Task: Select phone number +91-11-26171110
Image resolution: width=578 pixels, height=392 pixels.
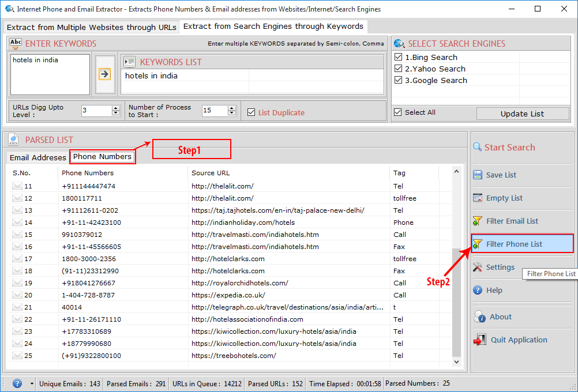Action: point(91,319)
